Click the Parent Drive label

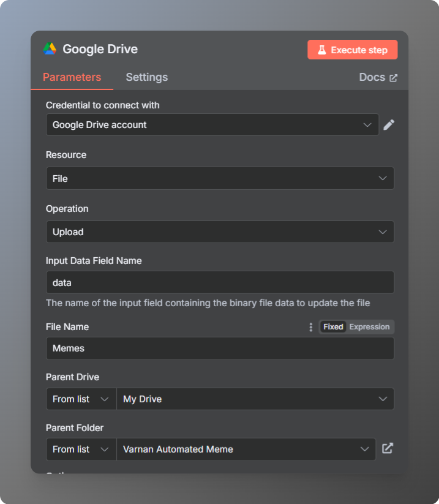click(72, 377)
